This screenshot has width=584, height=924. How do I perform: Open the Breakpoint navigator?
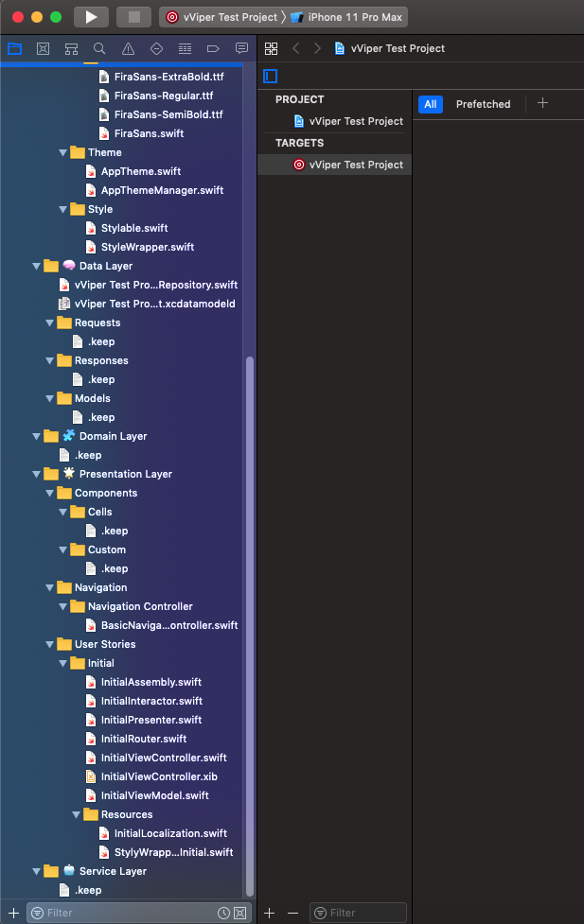coord(213,48)
